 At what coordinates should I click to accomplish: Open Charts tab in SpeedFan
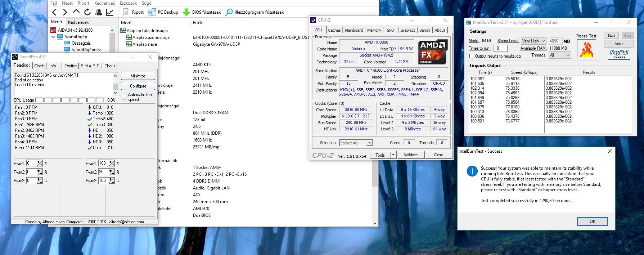coord(110,66)
